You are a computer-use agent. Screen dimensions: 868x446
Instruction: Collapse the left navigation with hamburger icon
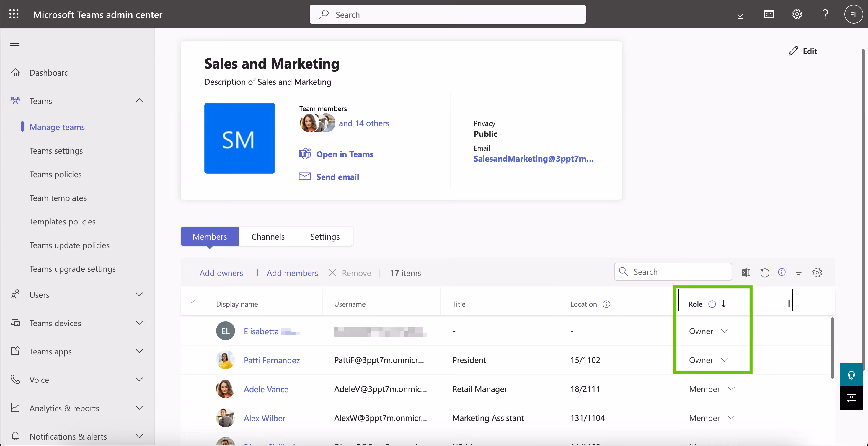[14, 43]
